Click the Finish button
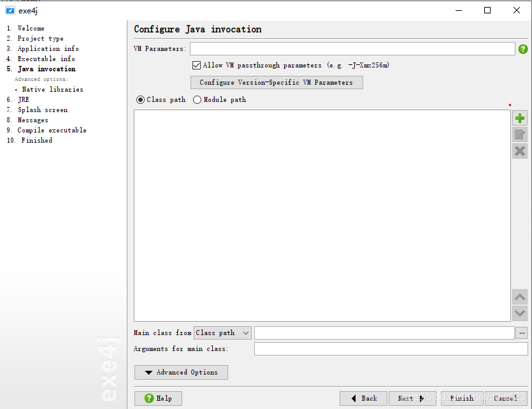 coord(462,398)
